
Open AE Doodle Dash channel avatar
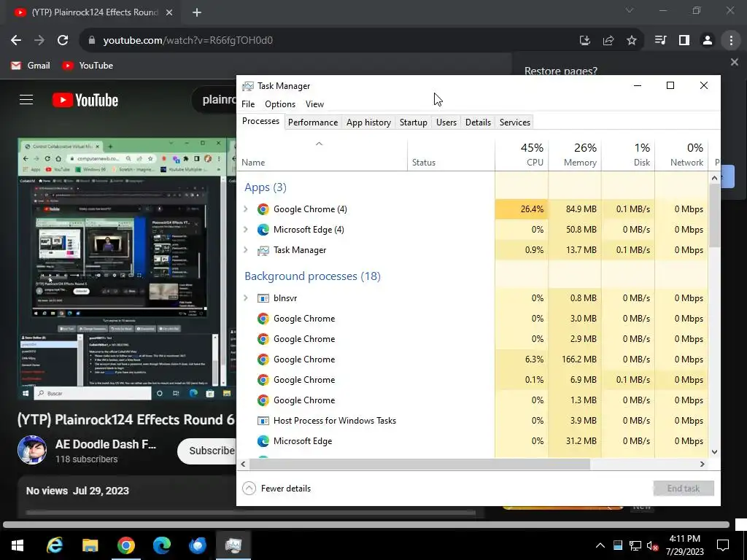coord(32,449)
